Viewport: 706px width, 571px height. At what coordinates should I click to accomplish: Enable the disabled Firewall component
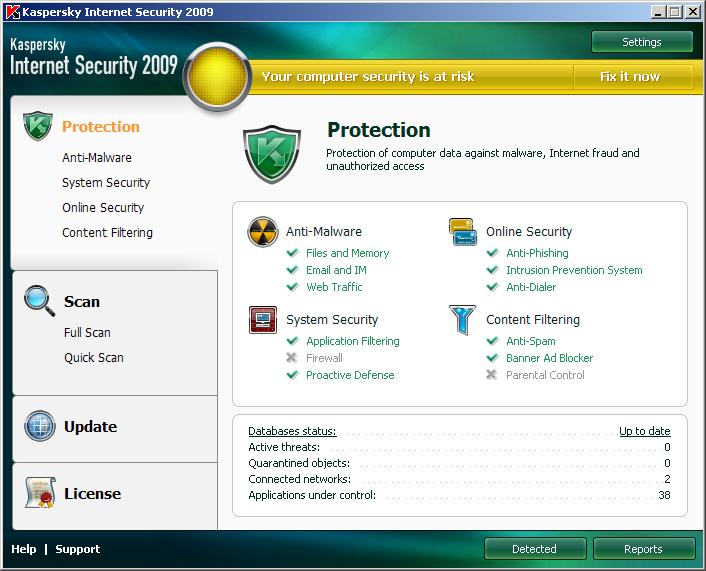(324, 358)
